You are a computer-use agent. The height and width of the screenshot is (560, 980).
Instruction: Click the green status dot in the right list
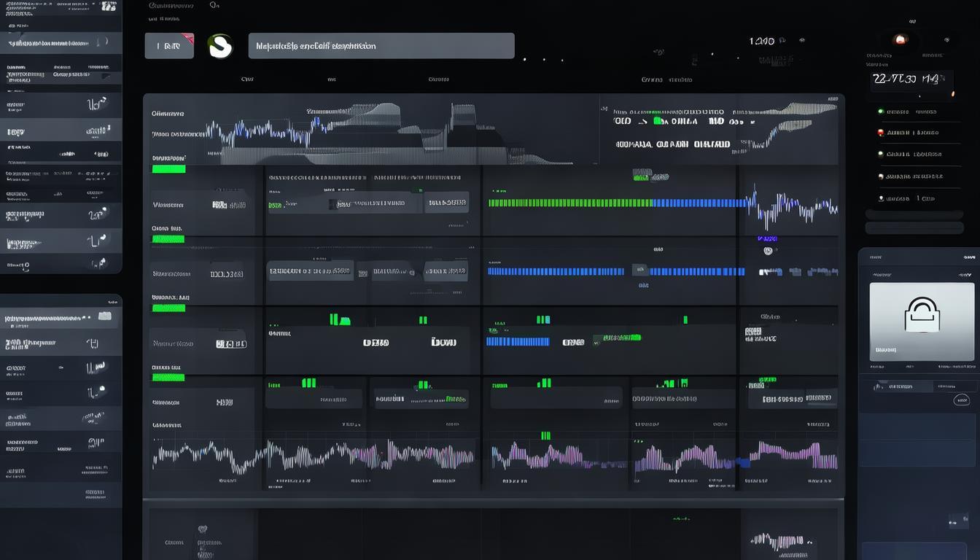(x=881, y=112)
